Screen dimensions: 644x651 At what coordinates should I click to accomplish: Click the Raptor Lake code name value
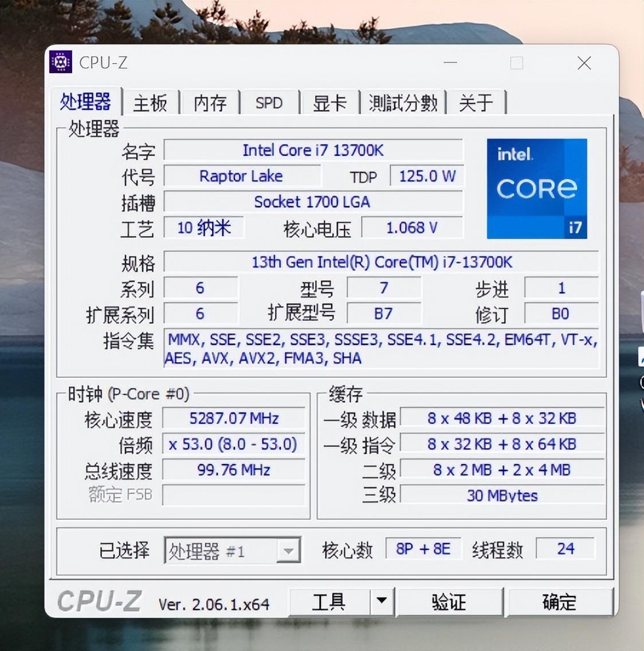pyautogui.click(x=242, y=175)
